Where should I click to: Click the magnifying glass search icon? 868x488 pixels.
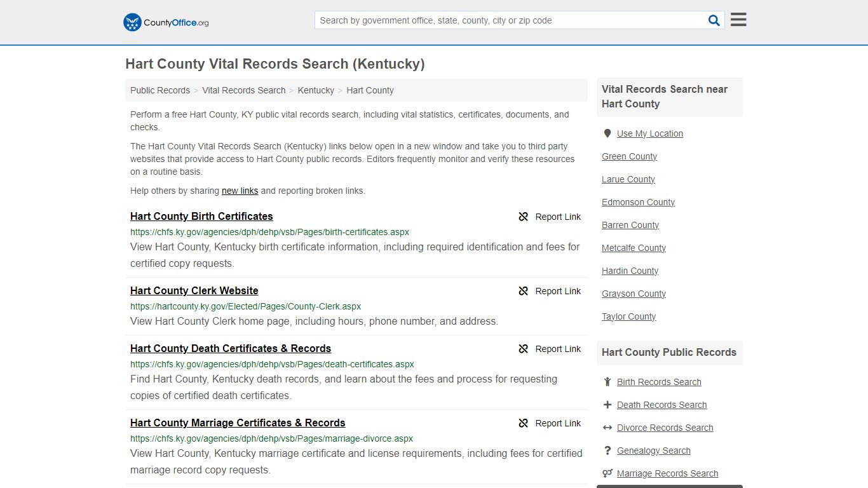click(714, 20)
